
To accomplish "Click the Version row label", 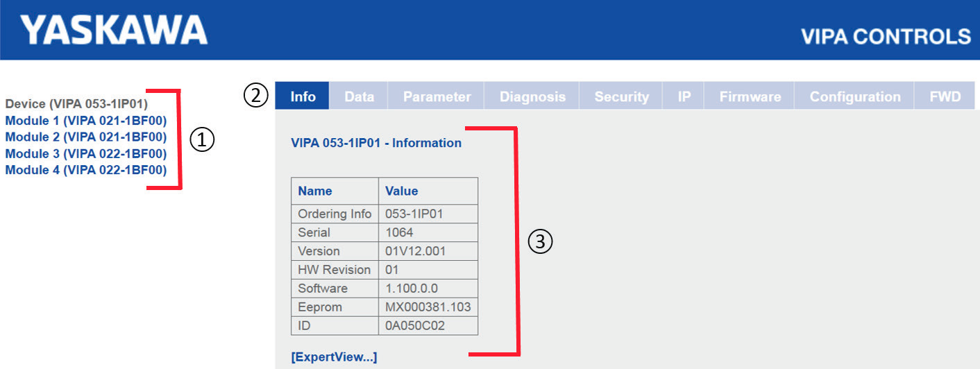I will tap(319, 251).
